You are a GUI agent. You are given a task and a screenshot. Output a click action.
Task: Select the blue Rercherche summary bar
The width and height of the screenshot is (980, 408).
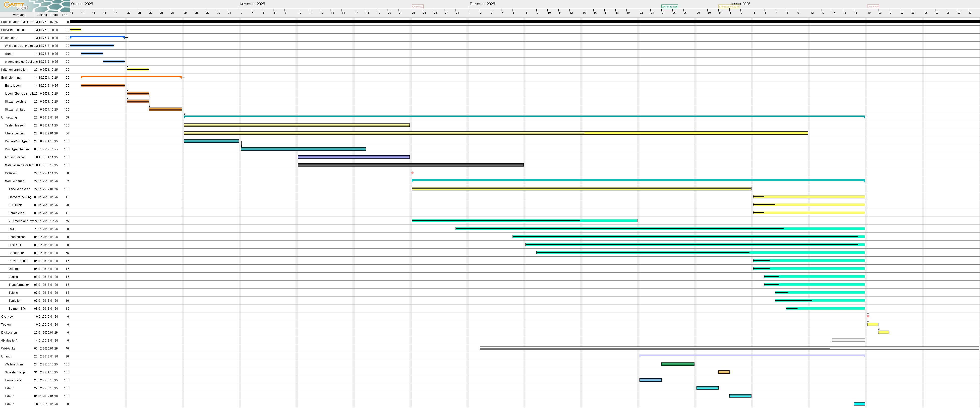tap(97, 37)
